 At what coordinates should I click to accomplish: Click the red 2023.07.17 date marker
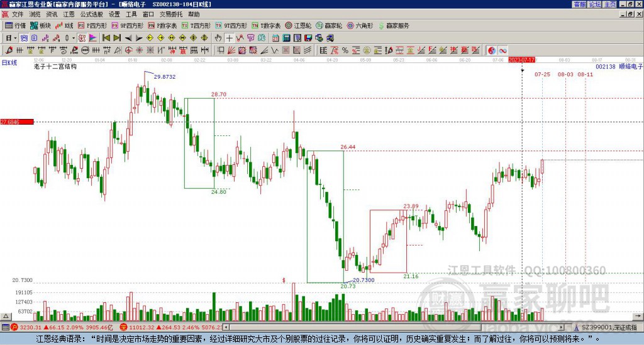[521, 60]
